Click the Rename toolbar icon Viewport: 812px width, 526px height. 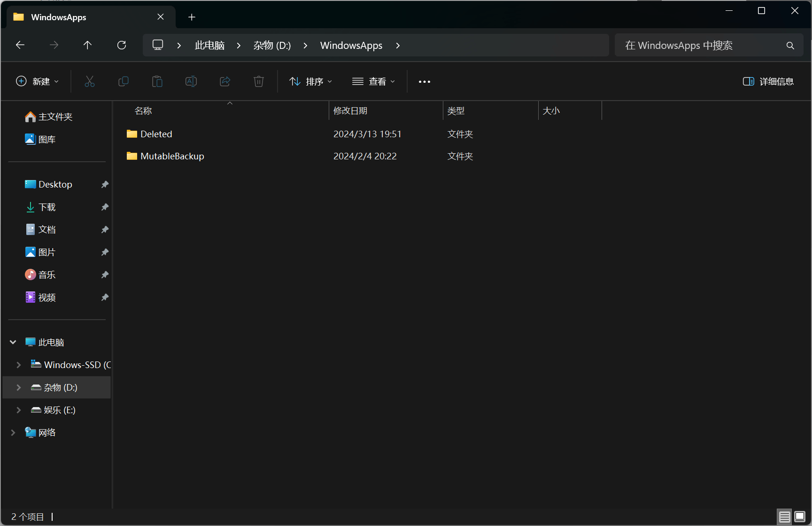point(191,81)
